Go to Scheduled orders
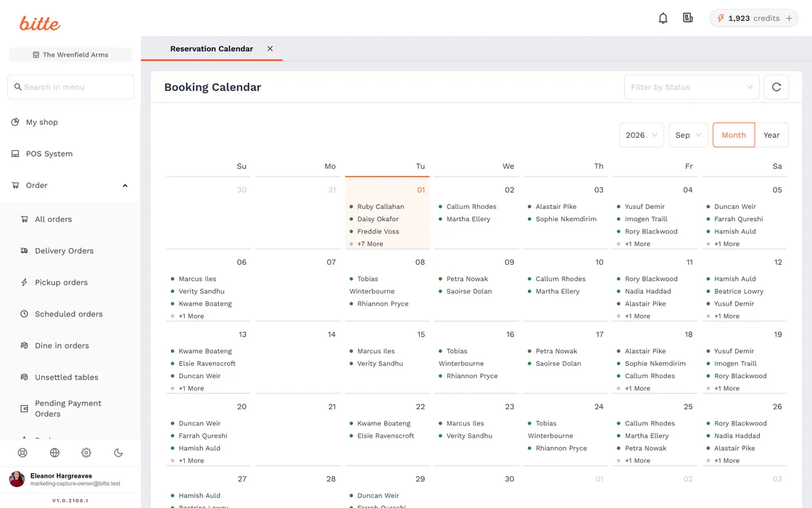812x508 pixels. (70, 314)
